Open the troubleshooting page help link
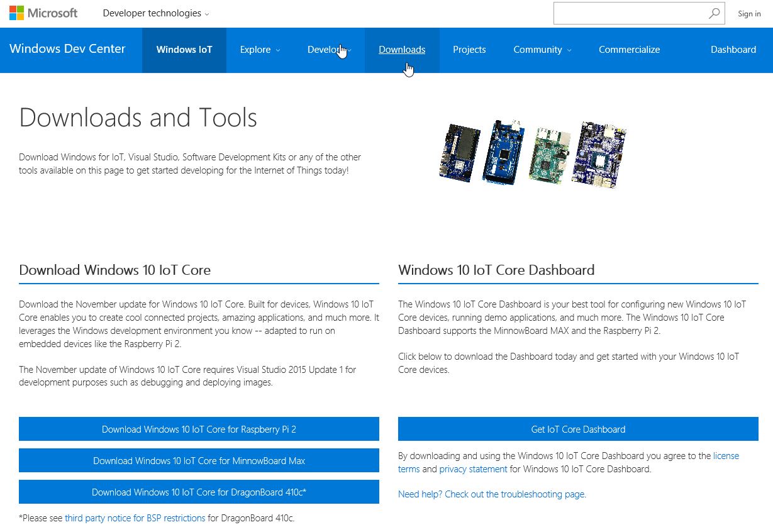Viewport: 773px width, 532px height. point(491,494)
